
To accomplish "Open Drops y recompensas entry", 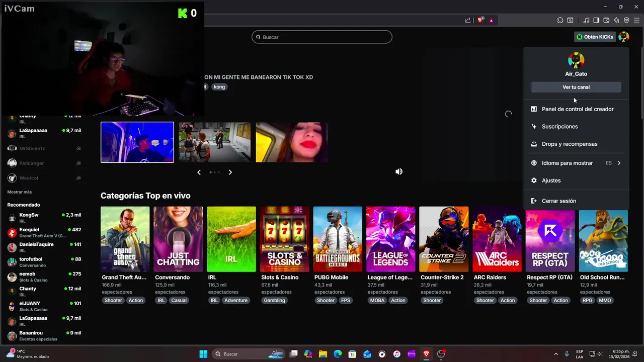I will click(576, 144).
